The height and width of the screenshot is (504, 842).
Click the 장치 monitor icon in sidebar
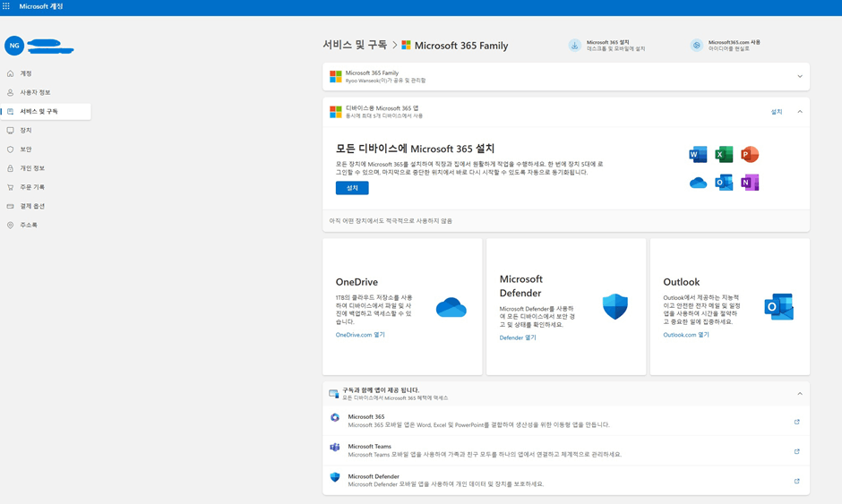click(10, 131)
